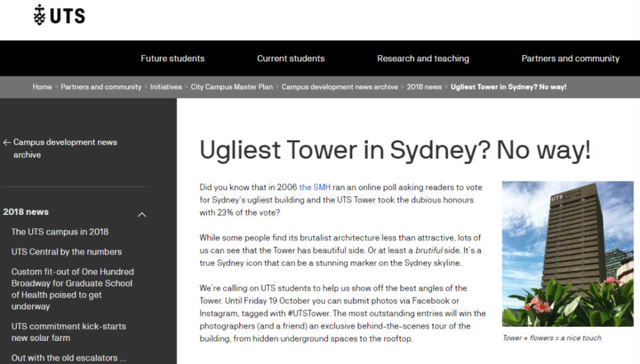This screenshot has width=640, height=364.
Task: Collapse the 2018 news section chevron
Action: tap(142, 214)
